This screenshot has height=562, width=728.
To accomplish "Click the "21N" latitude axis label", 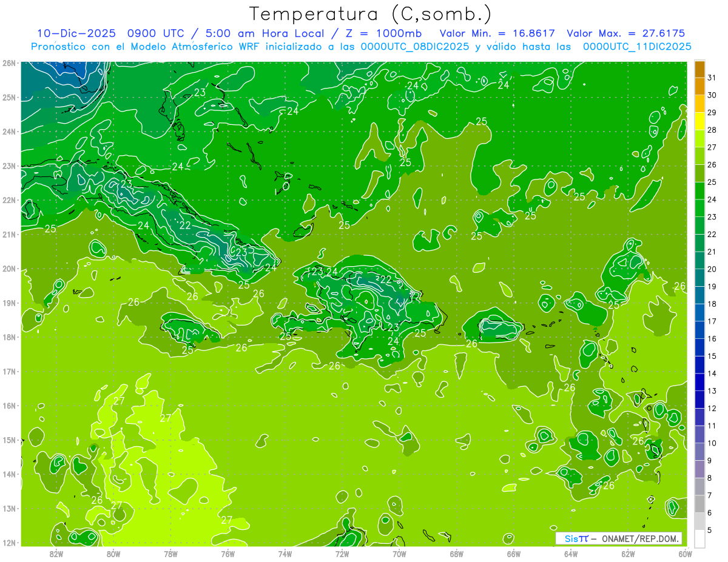I will click(8, 235).
